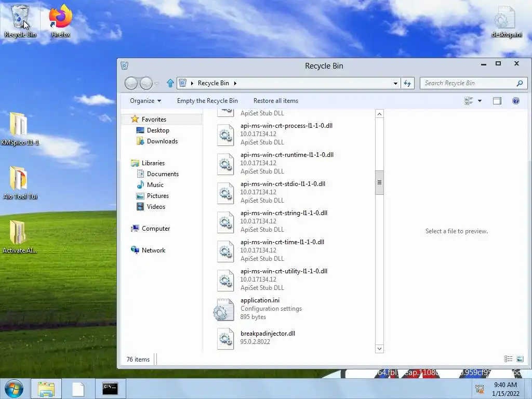Open Music library
Screen dimensions: 532x399
(155, 185)
